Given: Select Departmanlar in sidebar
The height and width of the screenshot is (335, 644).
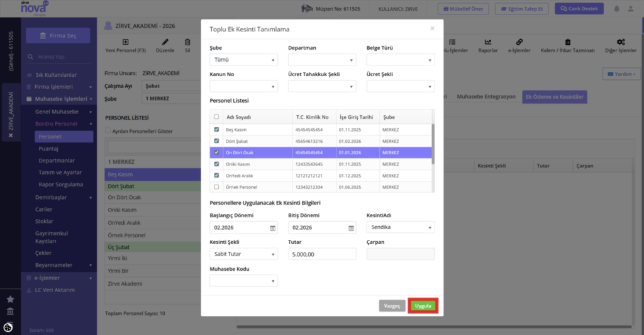Looking at the screenshot, I should click(x=56, y=161).
